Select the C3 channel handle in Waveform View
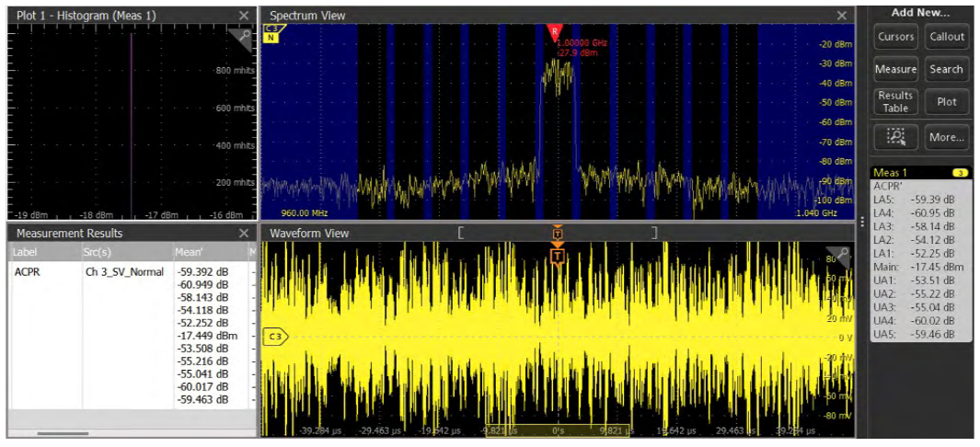 click(275, 337)
